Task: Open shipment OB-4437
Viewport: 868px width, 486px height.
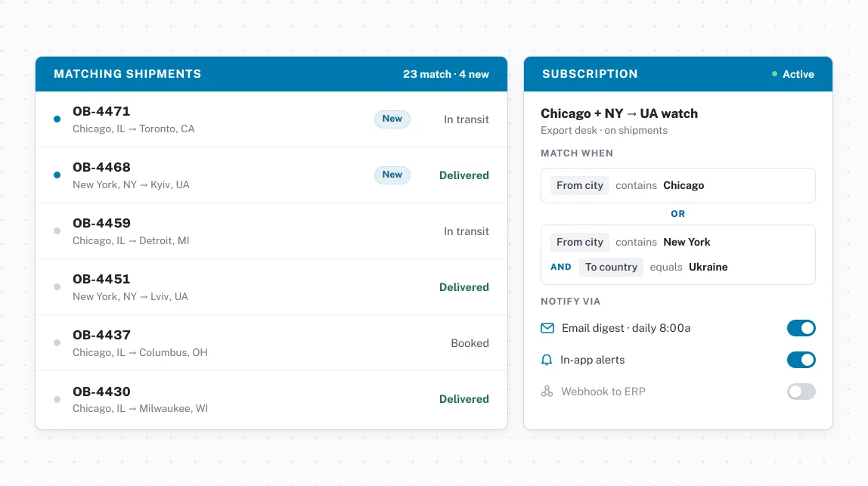Action: (x=271, y=342)
